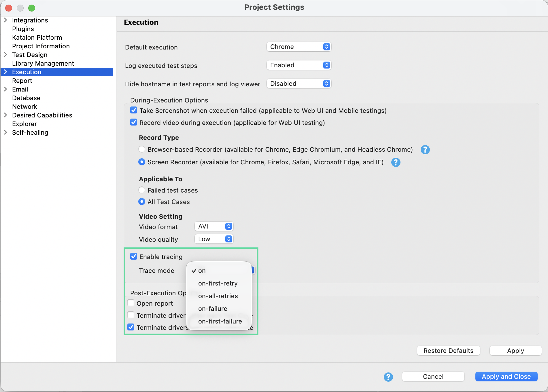The image size is (548, 392).
Task: Expand the Desired Capabilities section
Action: coord(6,115)
